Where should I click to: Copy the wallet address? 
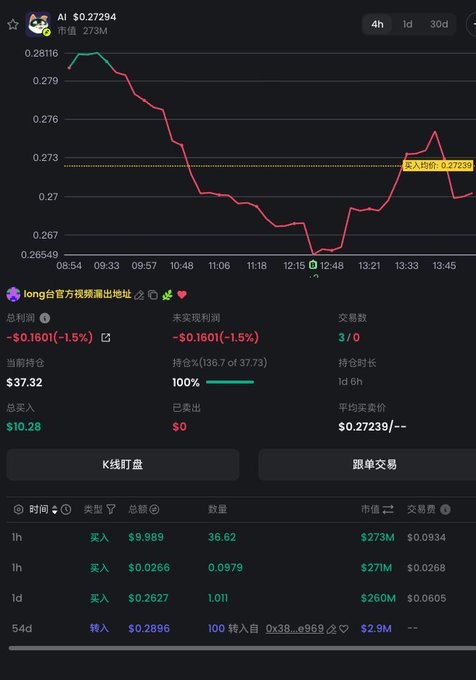click(x=153, y=295)
